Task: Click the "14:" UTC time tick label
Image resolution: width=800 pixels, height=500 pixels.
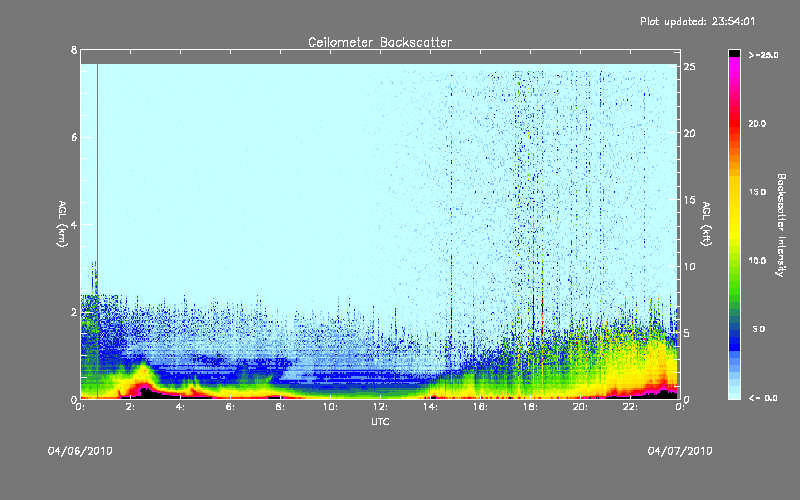Action: (x=430, y=407)
